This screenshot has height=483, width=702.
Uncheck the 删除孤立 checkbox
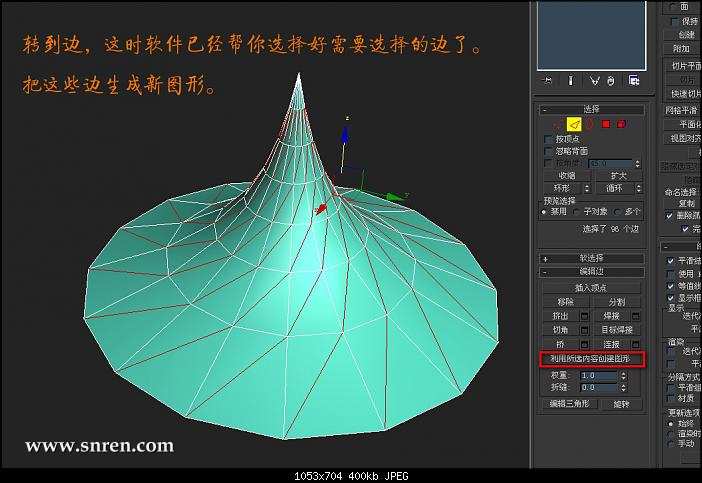pos(670,216)
